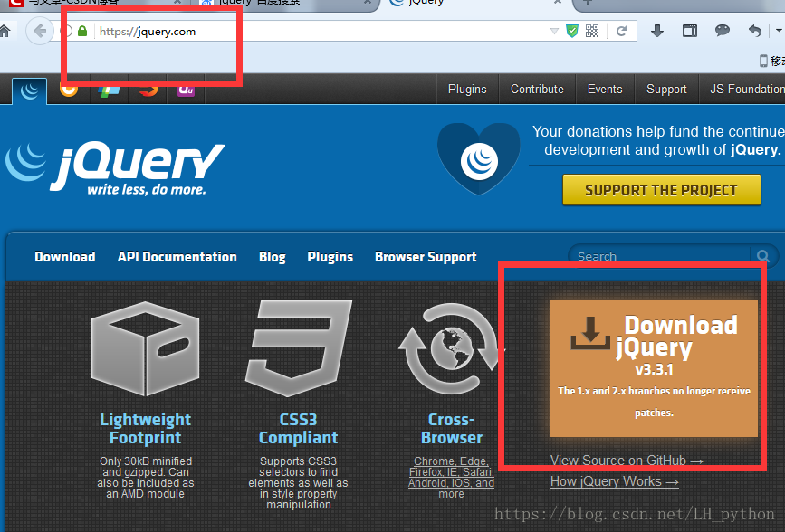The height and width of the screenshot is (532, 785).
Task: Go to API Documentation page
Action: (x=177, y=257)
